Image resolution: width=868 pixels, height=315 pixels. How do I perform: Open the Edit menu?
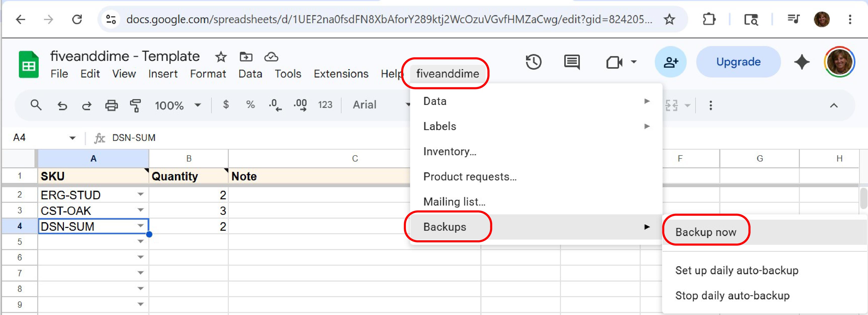[90, 74]
